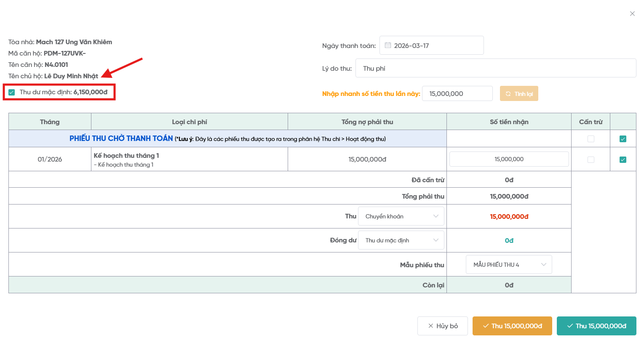Click Hủy bỏ cancel button
Screen dimensions: 644x348
(442, 326)
